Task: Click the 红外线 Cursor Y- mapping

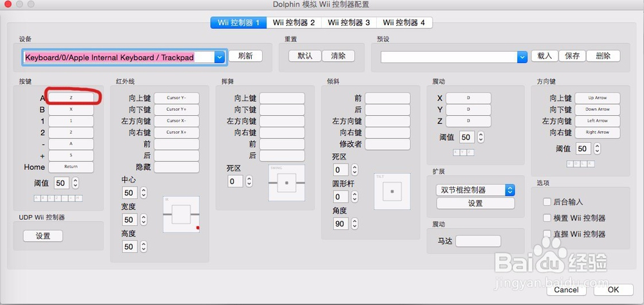Action: tap(176, 98)
